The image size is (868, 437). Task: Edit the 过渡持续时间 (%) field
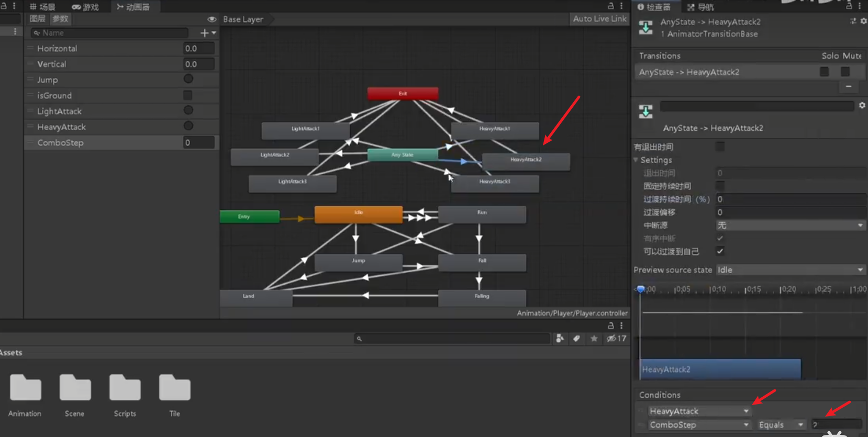tap(791, 199)
